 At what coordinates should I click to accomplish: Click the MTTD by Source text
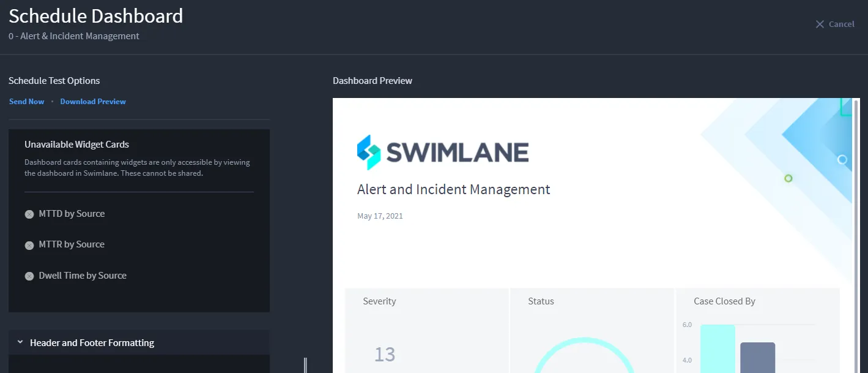coord(72,214)
